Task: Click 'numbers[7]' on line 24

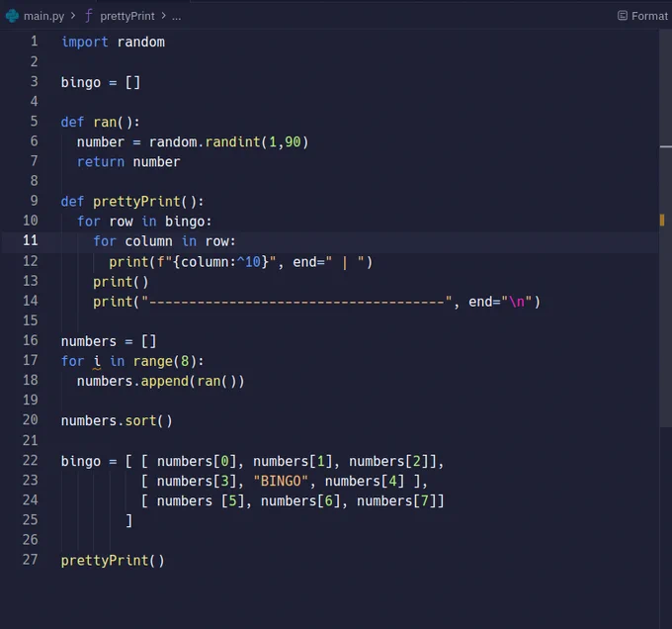Action: click(x=396, y=500)
